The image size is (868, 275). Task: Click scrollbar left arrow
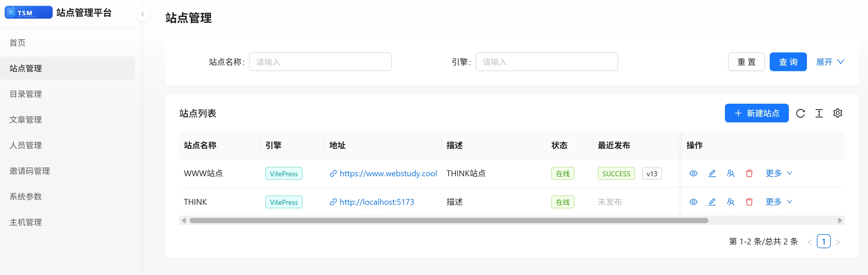184,220
